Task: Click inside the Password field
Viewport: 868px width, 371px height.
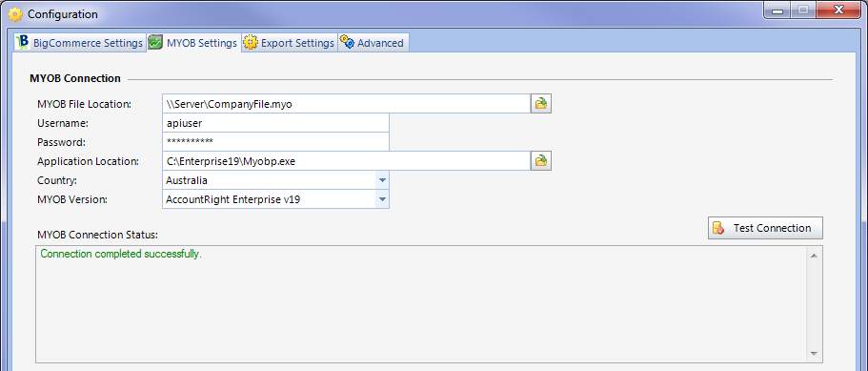Action: pos(275,142)
